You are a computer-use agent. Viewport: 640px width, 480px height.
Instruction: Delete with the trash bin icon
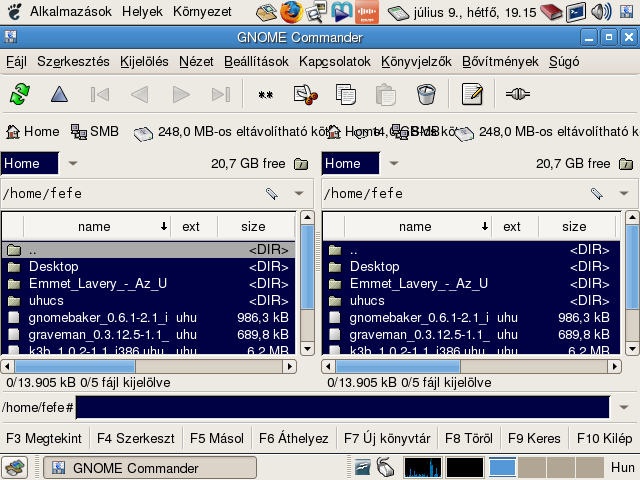click(426, 94)
